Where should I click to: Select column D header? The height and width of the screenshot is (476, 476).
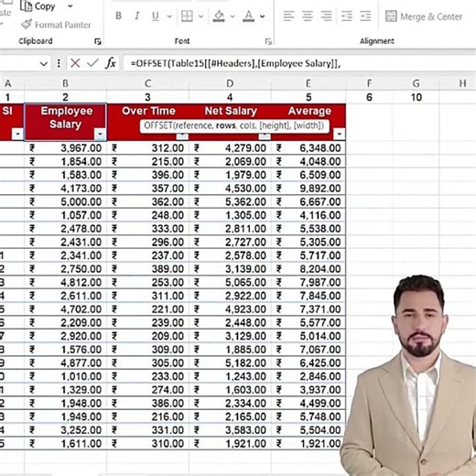[230, 83]
